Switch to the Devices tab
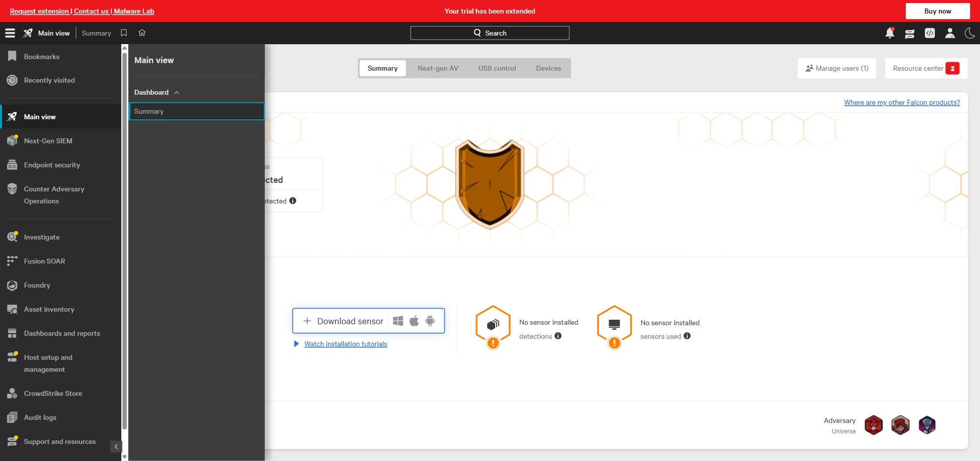The width and height of the screenshot is (980, 461). pos(548,68)
